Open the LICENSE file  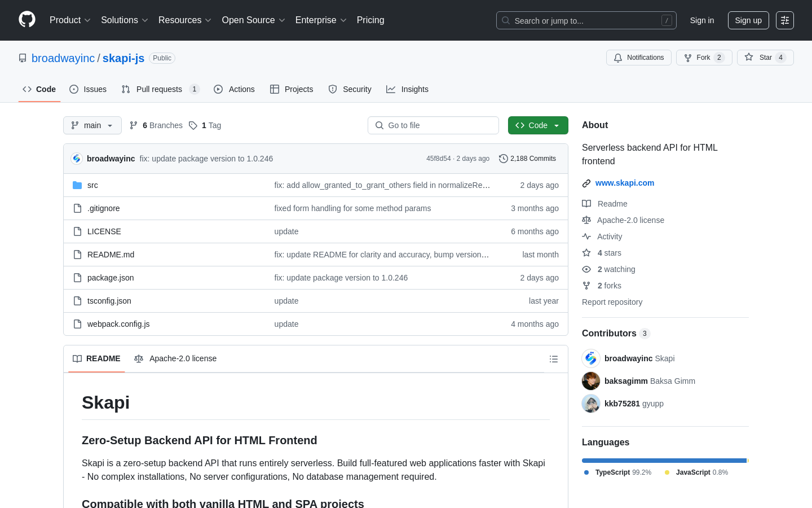click(x=104, y=231)
